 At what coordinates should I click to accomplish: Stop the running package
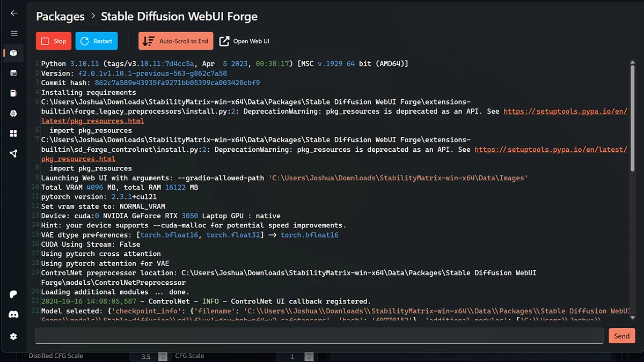coord(54,41)
